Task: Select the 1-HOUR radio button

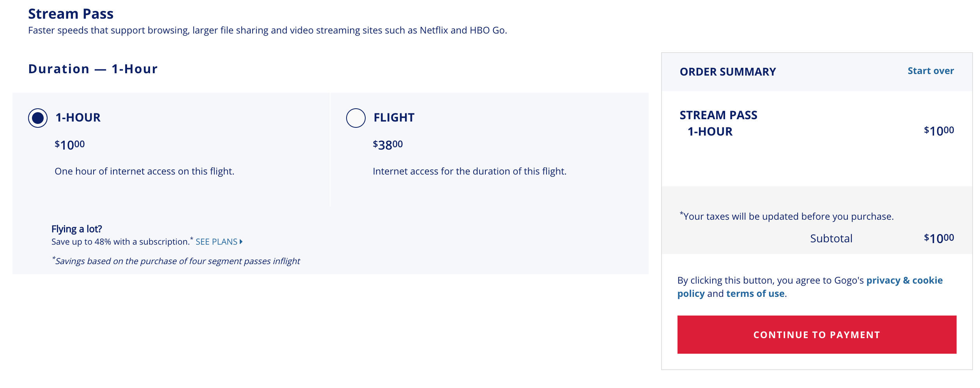Action: point(38,118)
